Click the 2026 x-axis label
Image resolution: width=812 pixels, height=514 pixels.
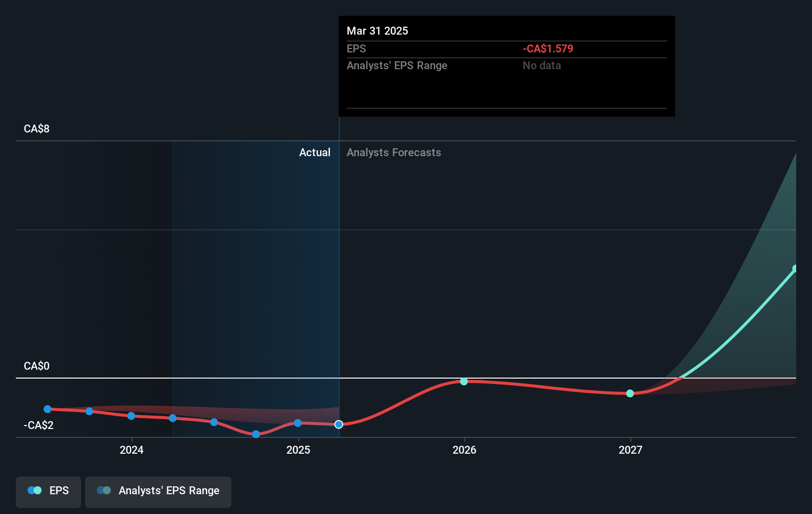pos(464,450)
